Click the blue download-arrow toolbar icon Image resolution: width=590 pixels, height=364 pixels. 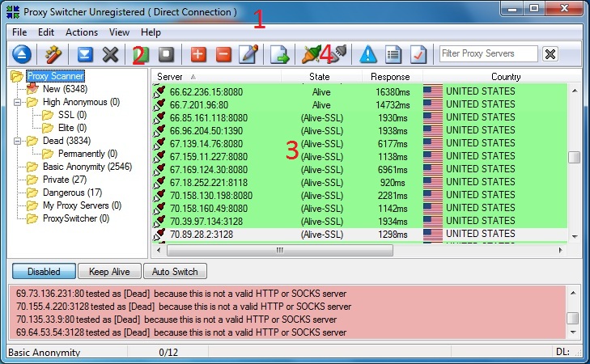pyautogui.click(x=85, y=54)
